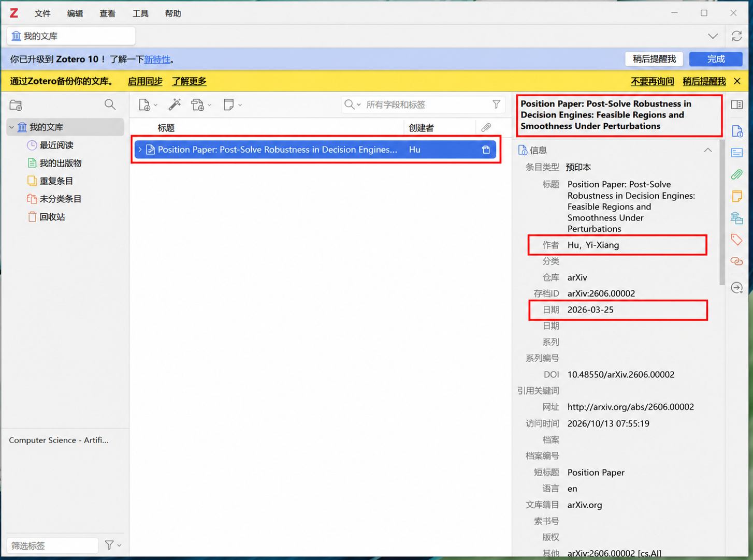Open collection search magnifier icon
Viewport: 753px width, 560px height.
pyautogui.click(x=110, y=105)
